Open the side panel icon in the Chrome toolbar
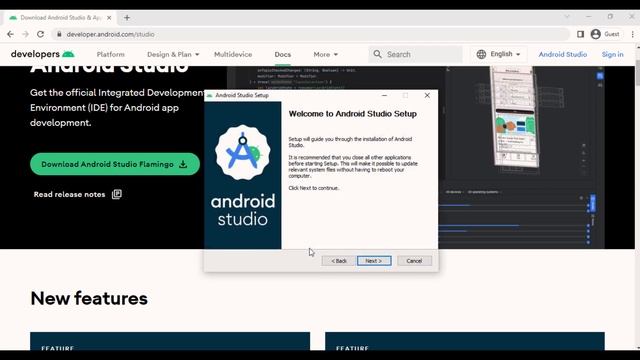The image size is (640, 360). [x=580, y=34]
